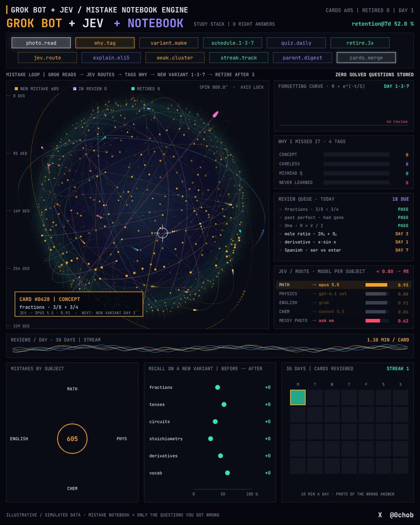Screen dimensions: 420x525
Task: Open the derivative x·sin x queue item
Action: coord(343,242)
